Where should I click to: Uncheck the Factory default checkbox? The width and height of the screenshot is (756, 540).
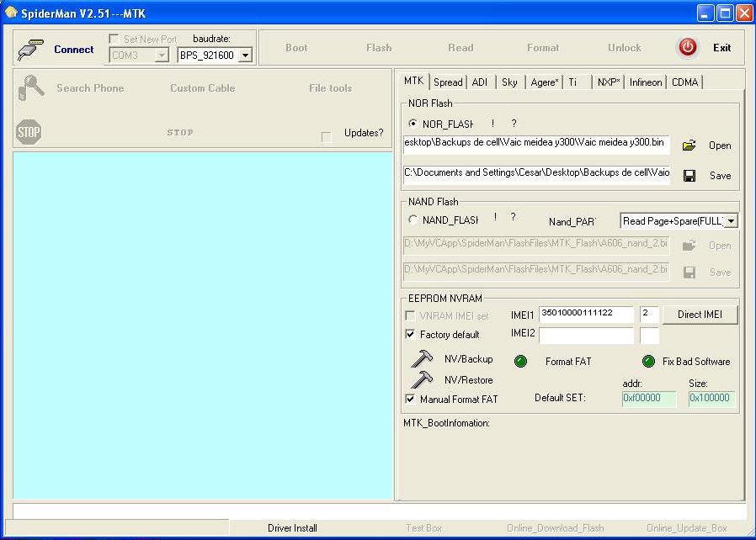pyautogui.click(x=410, y=334)
